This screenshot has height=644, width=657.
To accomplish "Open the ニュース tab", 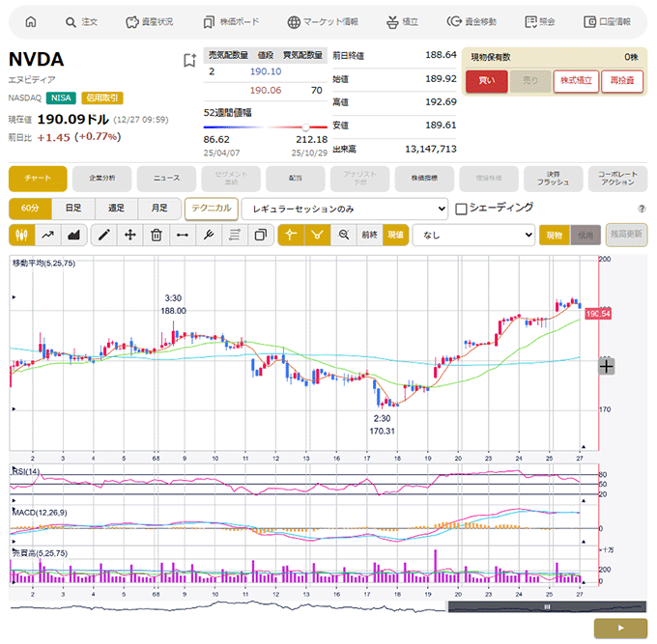I will (x=166, y=179).
